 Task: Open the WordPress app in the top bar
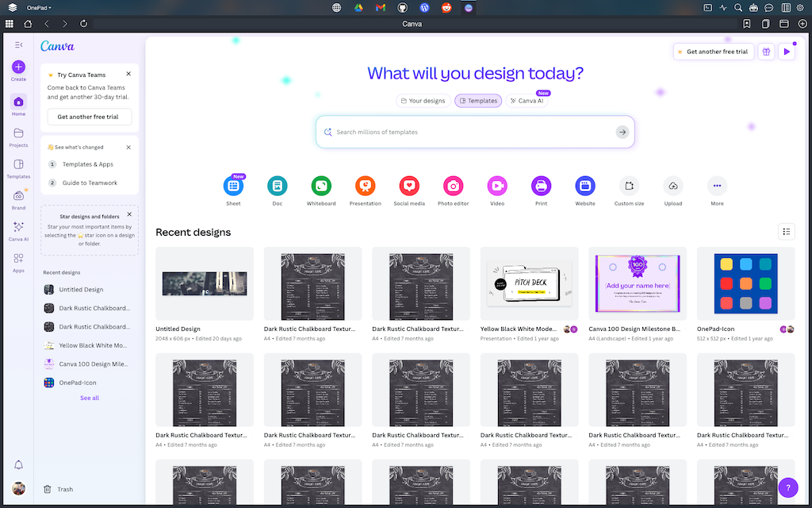point(424,8)
